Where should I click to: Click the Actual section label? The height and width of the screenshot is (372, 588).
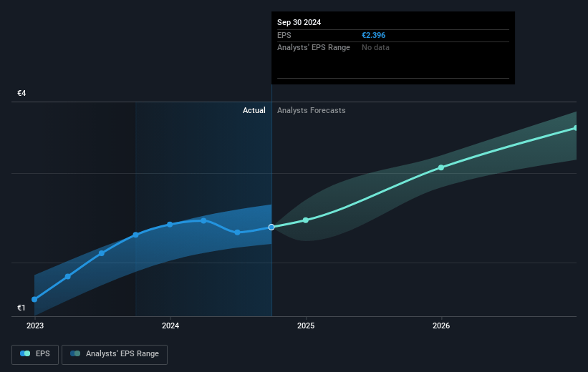tap(254, 110)
